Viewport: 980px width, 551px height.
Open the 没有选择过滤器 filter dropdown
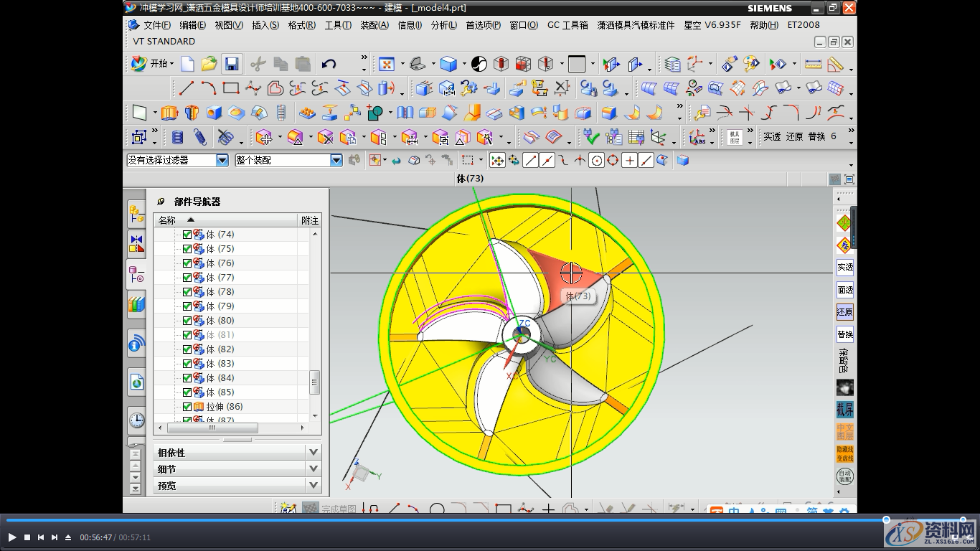[222, 161]
